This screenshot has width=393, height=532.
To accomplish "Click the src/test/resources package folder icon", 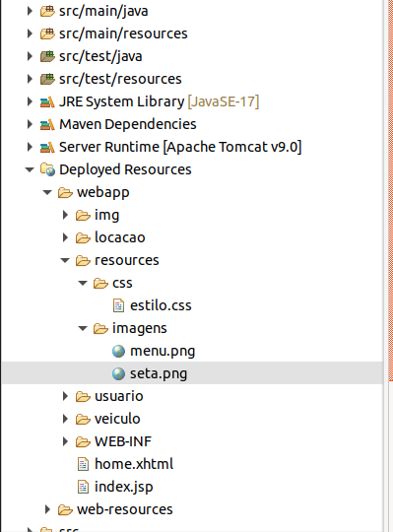I will point(47,79).
